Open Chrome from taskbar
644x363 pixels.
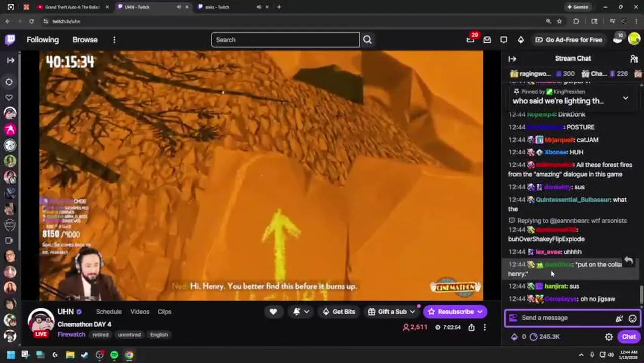click(130, 355)
